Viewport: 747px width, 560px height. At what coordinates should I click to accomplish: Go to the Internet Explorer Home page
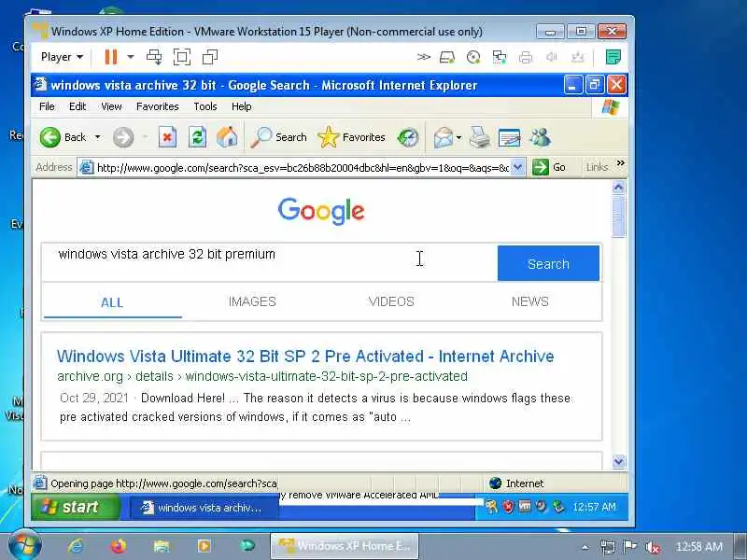pyautogui.click(x=227, y=137)
